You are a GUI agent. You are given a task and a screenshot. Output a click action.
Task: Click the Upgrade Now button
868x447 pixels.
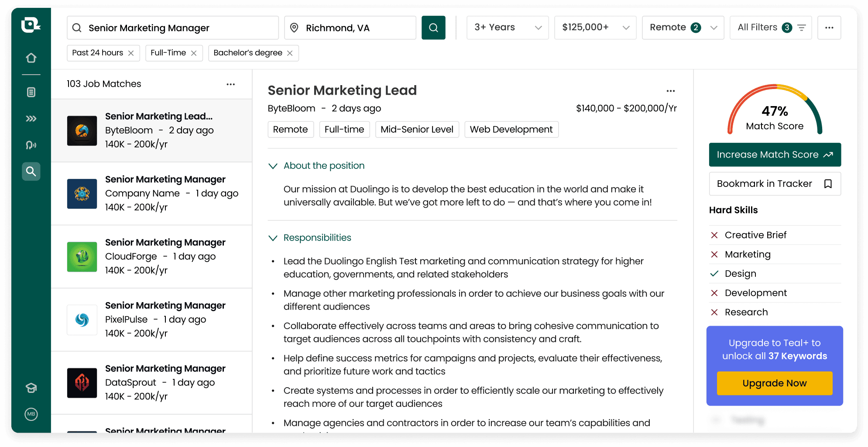point(775,383)
